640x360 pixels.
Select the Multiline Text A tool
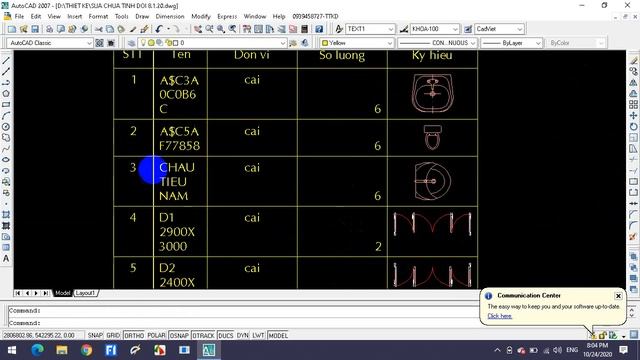[6, 258]
